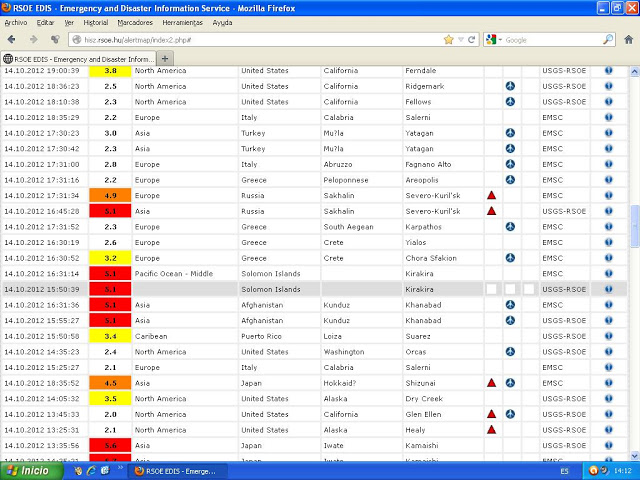The height and width of the screenshot is (480, 640).
Task: Open the Historial menu
Action: (x=96, y=23)
